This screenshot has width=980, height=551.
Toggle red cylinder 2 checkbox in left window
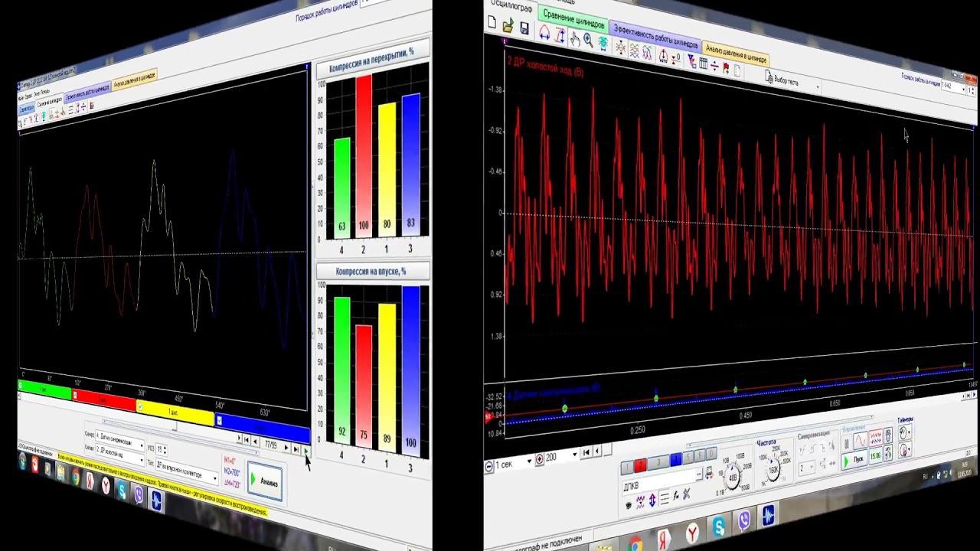[x=75, y=395]
